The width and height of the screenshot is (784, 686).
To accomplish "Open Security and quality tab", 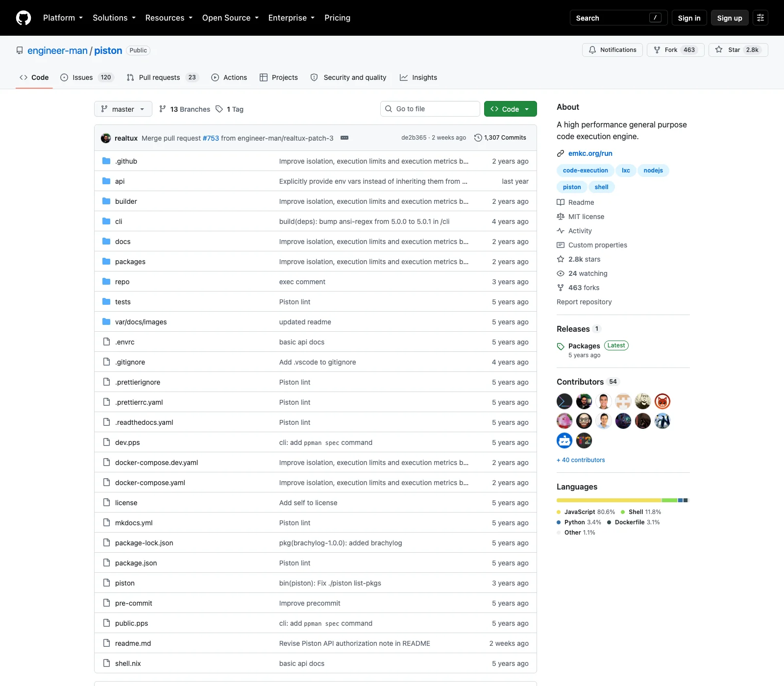I will (348, 77).
